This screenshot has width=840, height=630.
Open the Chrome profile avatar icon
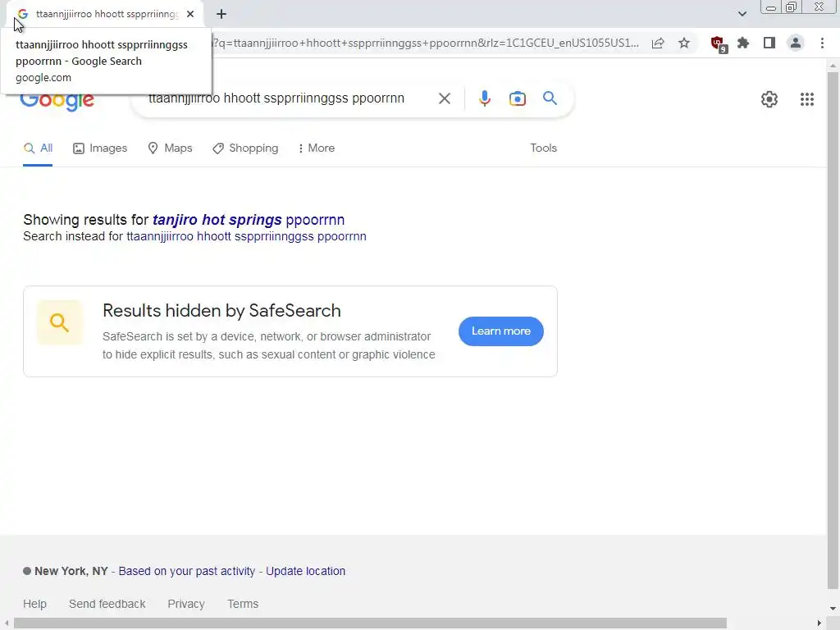click(796, 43)
